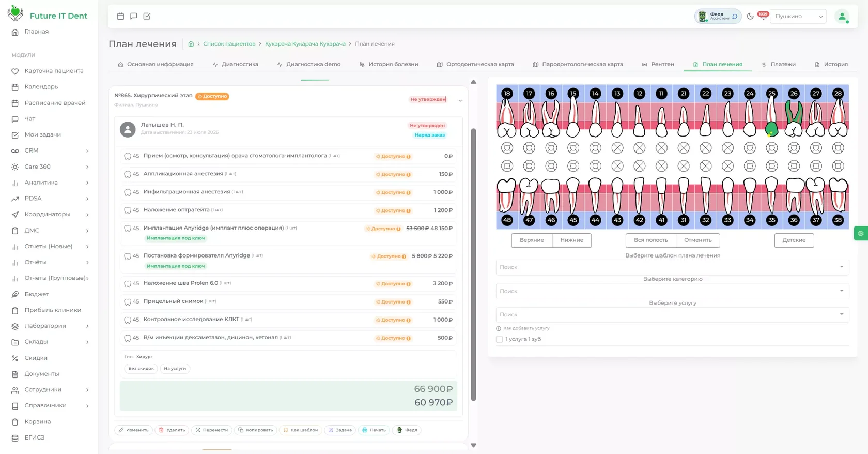Toggle dark mode moon icon

click(750, 16)
